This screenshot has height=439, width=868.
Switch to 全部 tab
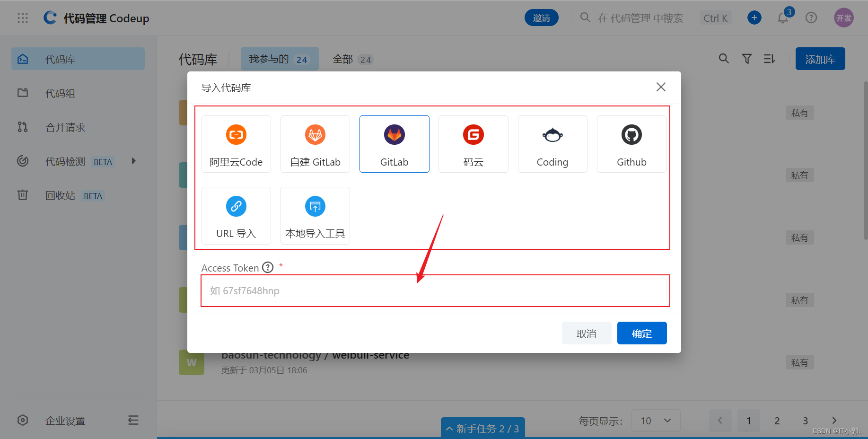[x=353, y=59]
